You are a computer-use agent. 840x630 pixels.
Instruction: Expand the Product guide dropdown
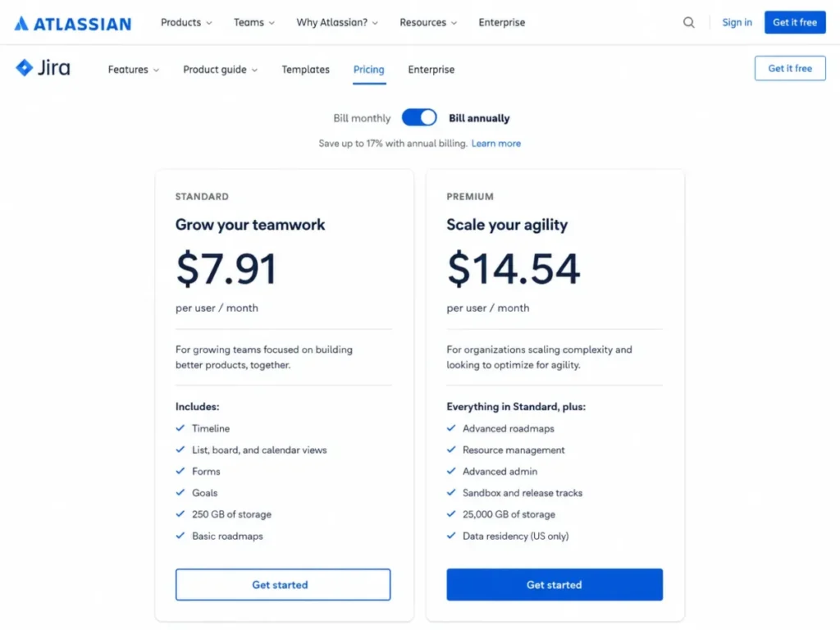[x=220, y=70]
